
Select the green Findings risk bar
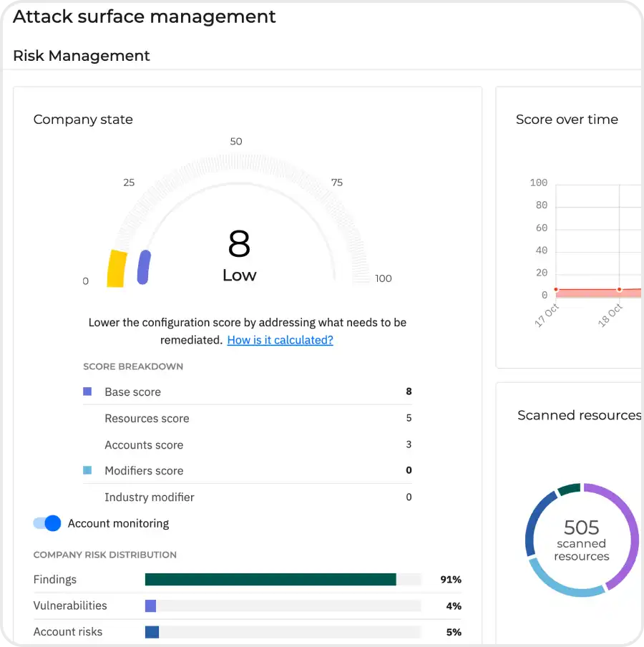pos(270,579)
